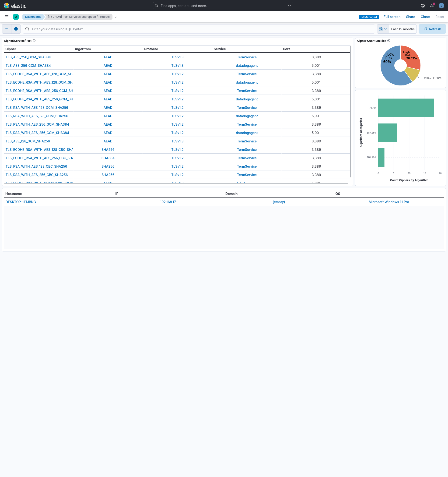Click the cipher table horizontal scrollbar

(176, 183)
